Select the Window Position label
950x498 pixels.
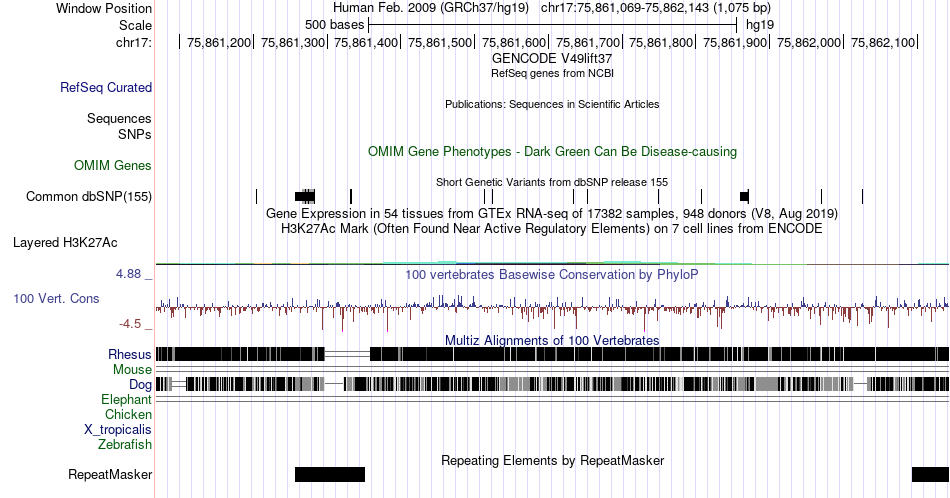point(104,8)
